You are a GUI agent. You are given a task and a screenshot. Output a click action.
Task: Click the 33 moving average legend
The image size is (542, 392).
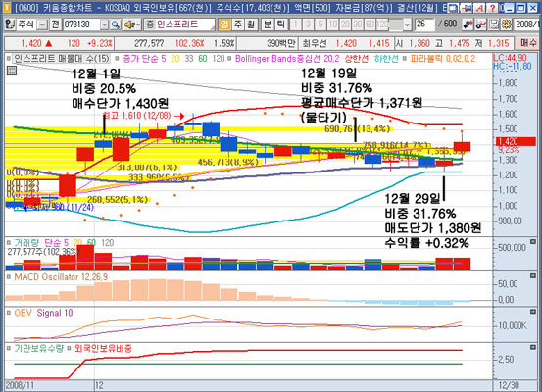click(188, 59)
